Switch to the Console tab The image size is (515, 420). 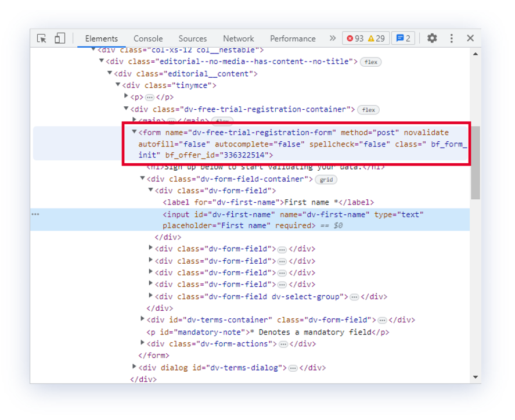(x=148, y=38)
